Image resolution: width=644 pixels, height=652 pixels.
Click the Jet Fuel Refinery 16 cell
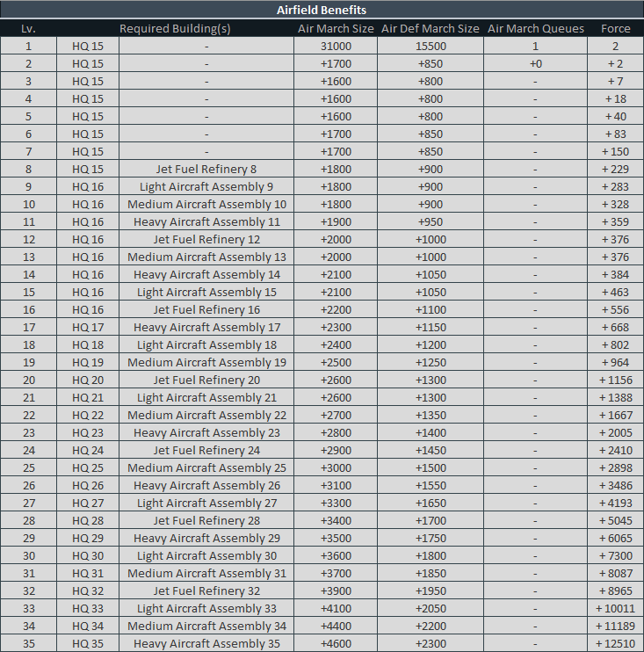[206, 309]
